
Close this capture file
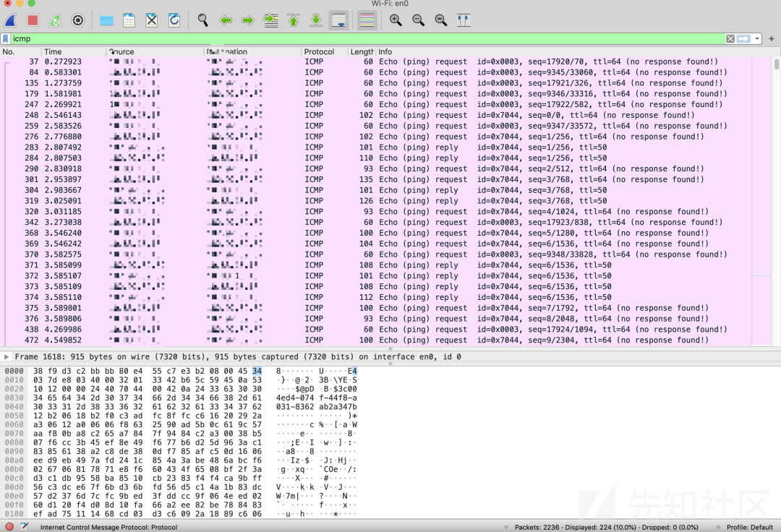[x=151, y=20]
